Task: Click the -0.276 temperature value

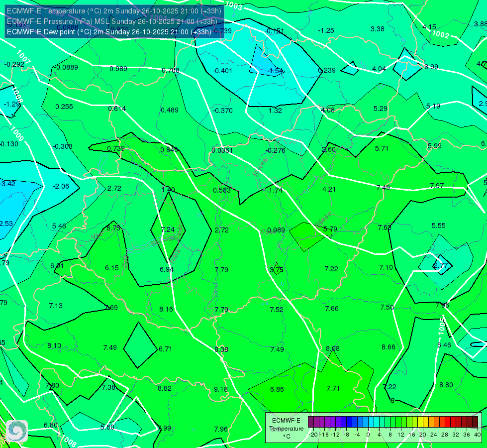Action: pos(275,150)
